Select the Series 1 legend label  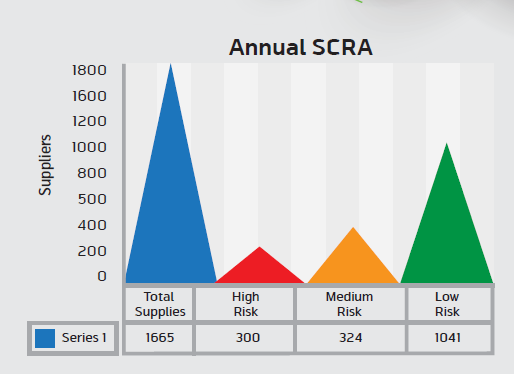(x=84, y=338)
